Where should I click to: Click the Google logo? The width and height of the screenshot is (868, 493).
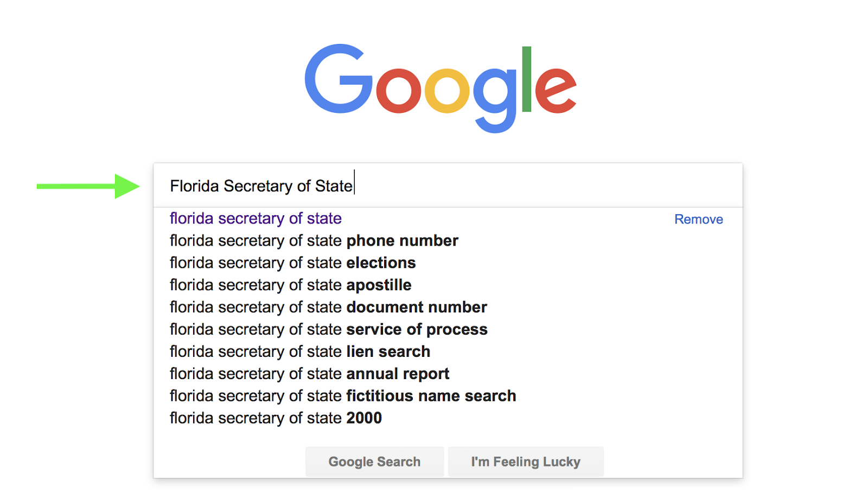click(x=440, y=88)
